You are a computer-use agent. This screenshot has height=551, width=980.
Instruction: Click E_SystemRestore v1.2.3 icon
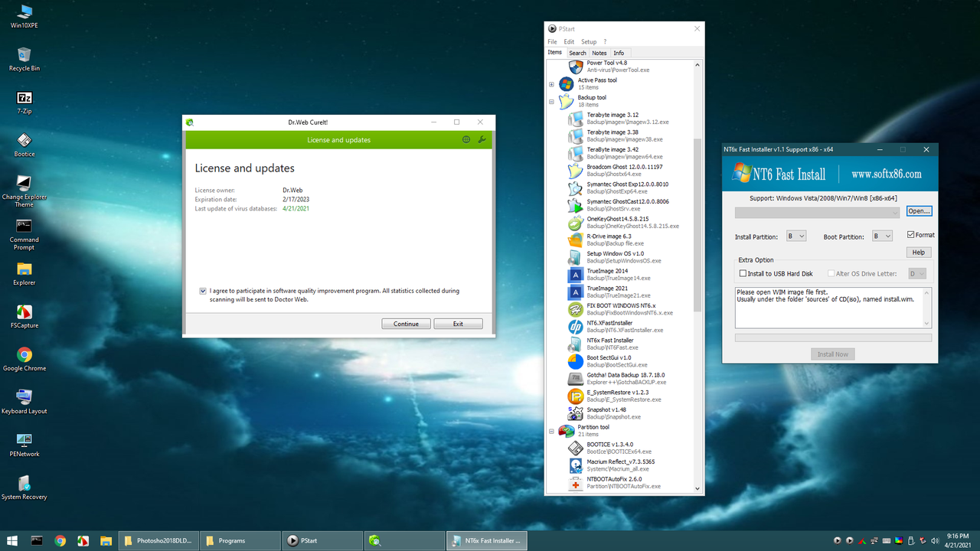(x=576, y=396)
